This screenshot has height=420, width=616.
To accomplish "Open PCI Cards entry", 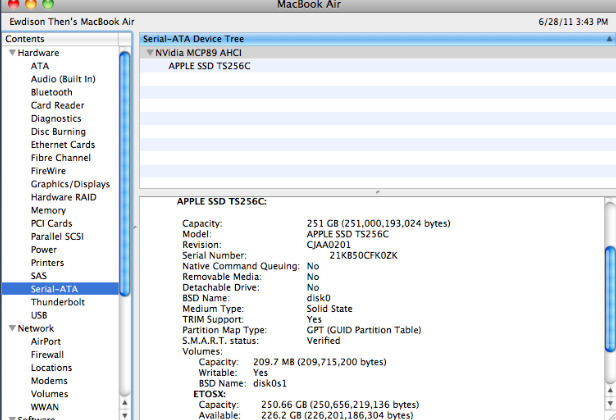I will pos(51,223).
